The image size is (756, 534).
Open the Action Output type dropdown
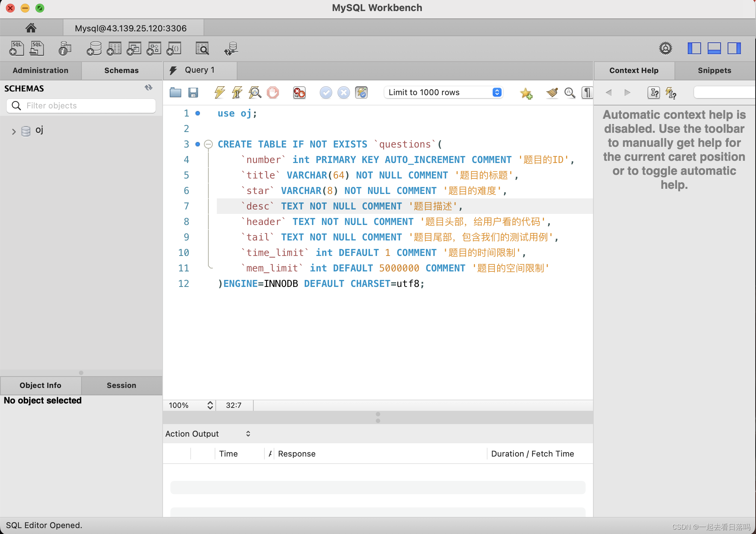pos(208,434)
